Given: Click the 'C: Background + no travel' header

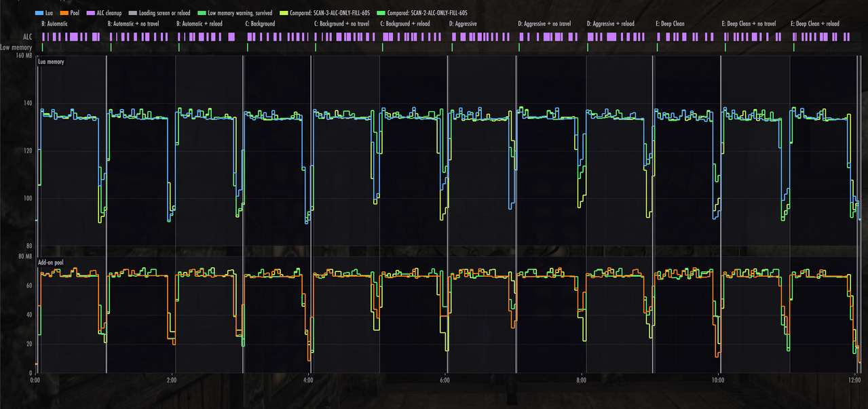Looking at the screenshot, I should point(342,24).
